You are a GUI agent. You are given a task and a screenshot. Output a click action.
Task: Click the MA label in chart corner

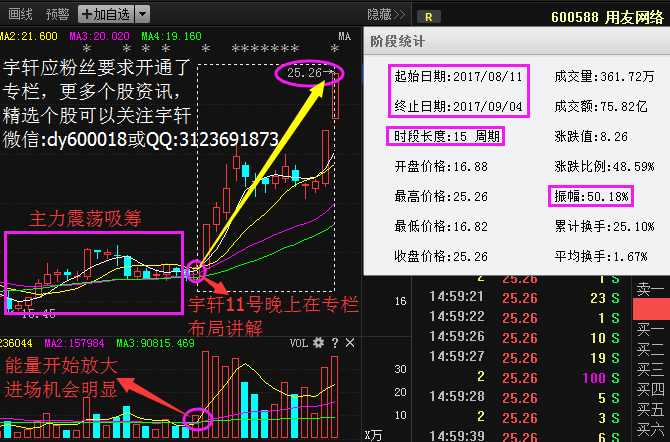click(x=344, y=36)
